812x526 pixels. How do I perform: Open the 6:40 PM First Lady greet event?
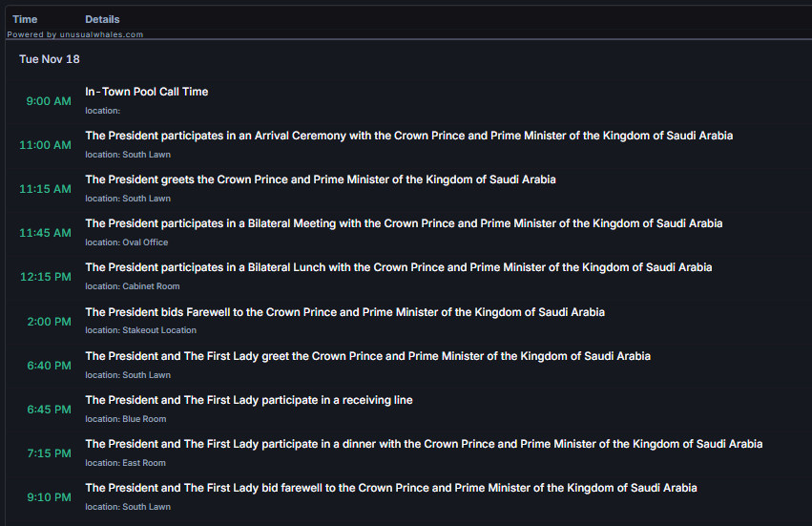tap(367, 356)
